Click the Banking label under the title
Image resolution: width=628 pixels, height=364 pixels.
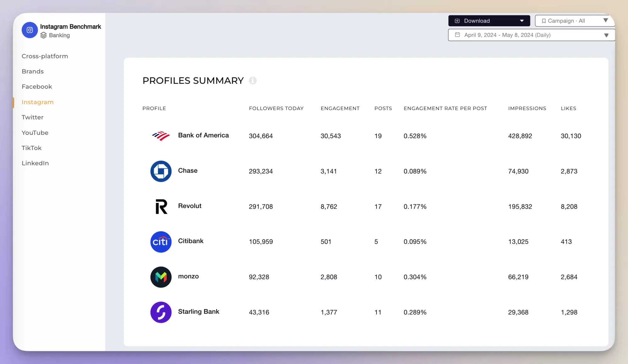(59, 35)
